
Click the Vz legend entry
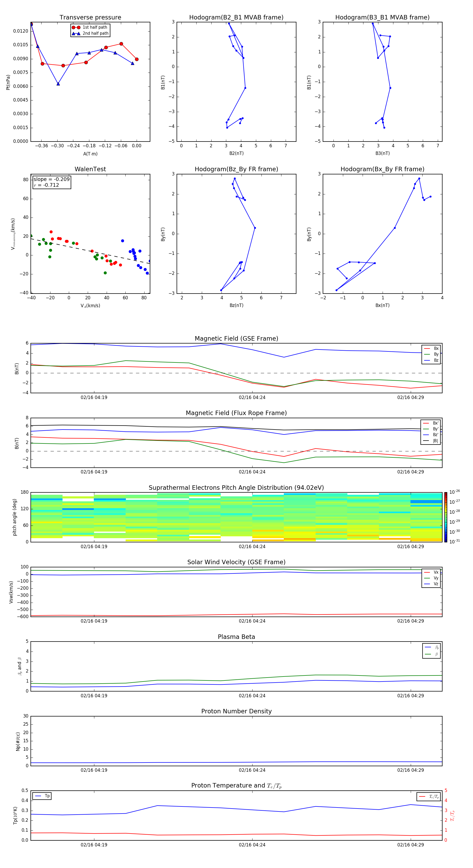click(431, 584)
